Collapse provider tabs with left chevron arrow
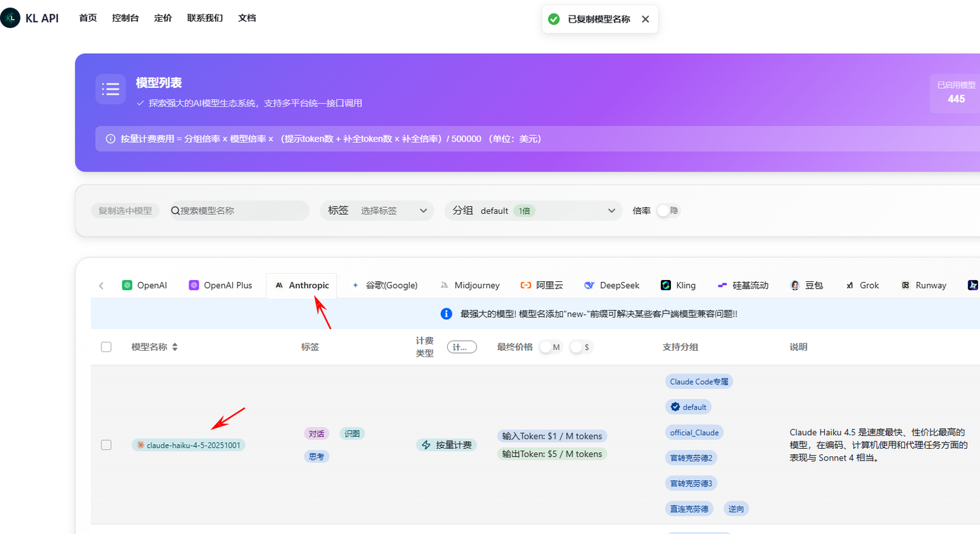980x534 pixels. point(101,285)
